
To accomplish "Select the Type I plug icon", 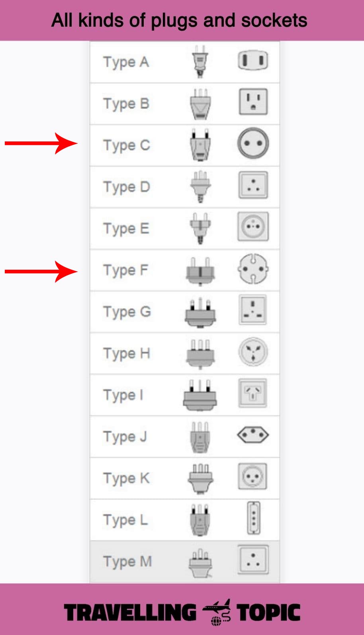I will click(200, 395).
